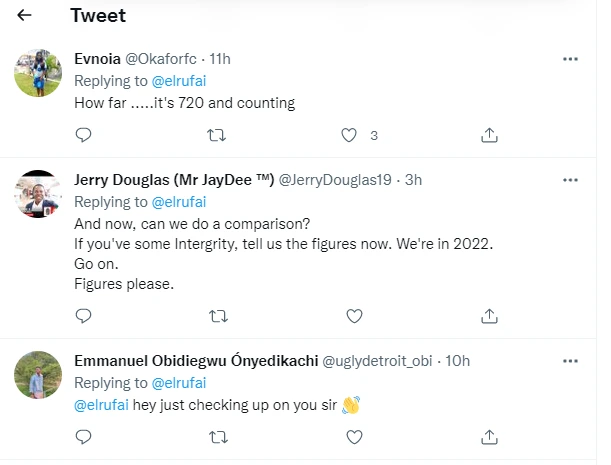Click the back arrow next to Tweet
611x465 pixels.
25,16
